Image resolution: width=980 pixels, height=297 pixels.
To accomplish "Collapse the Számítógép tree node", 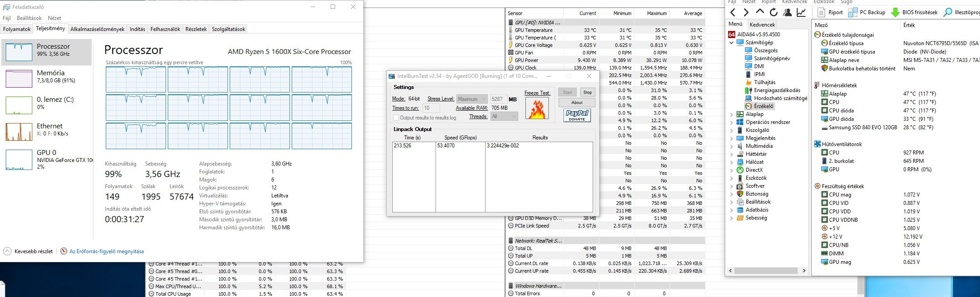I will point(732,42).
